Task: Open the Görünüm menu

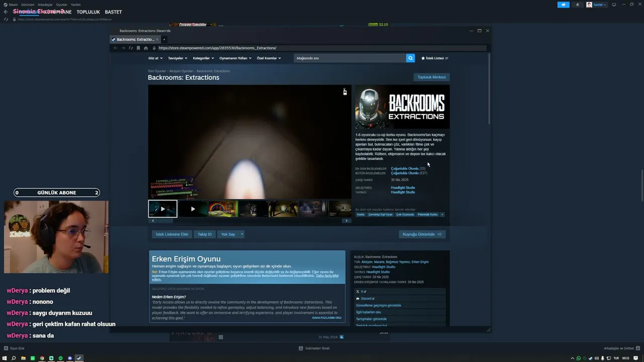Action: click(x=28, y=5)
